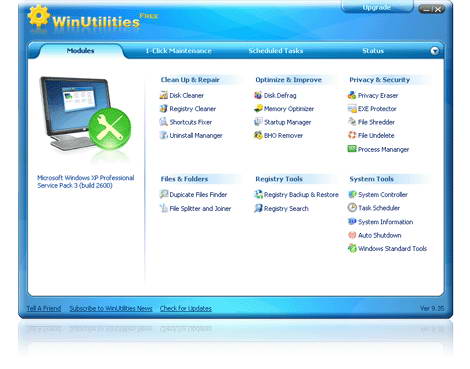470x369 pixels.
Task: Open Uninstall Manager icon
Action: tap(163, 135)
